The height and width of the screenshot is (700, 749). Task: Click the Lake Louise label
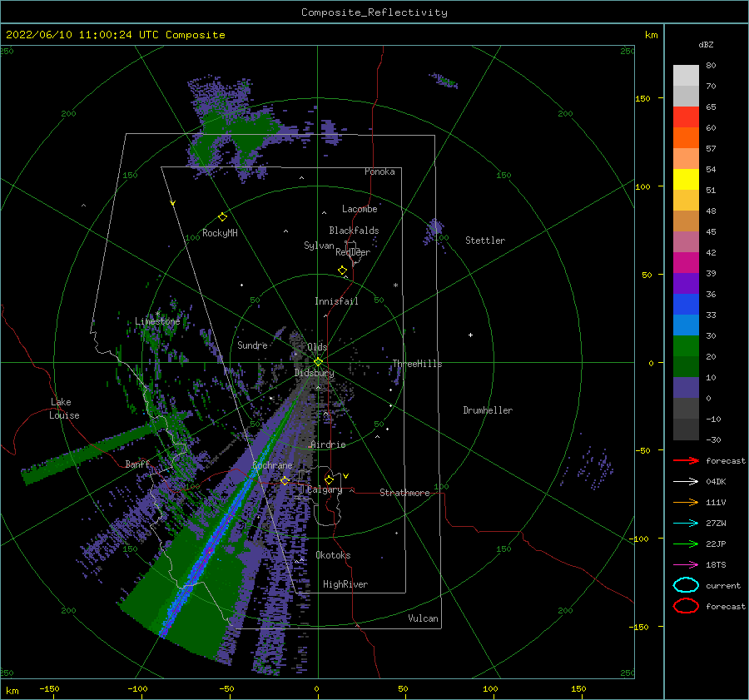[x=64, y=409]
